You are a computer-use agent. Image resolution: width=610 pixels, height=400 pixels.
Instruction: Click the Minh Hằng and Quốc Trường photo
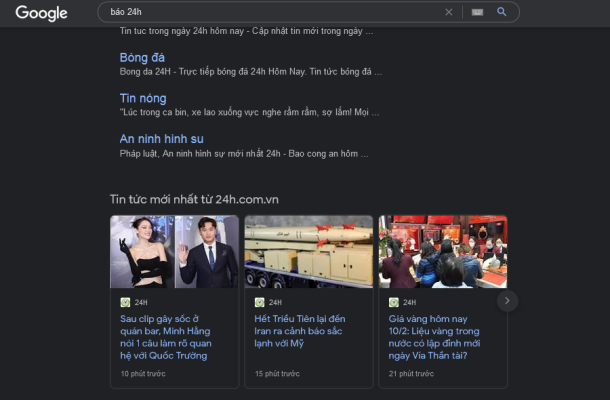pyautogui.click(x=174, y=252)
